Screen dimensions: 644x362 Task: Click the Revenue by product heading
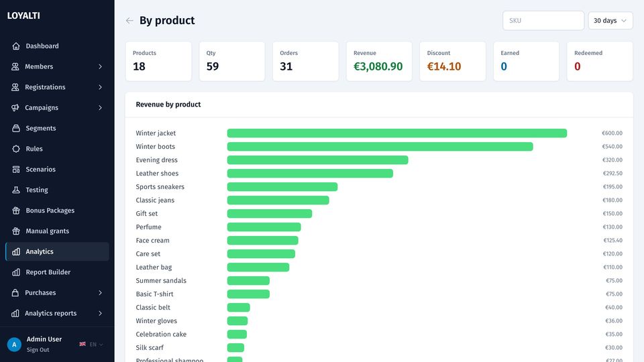(168, 105)
